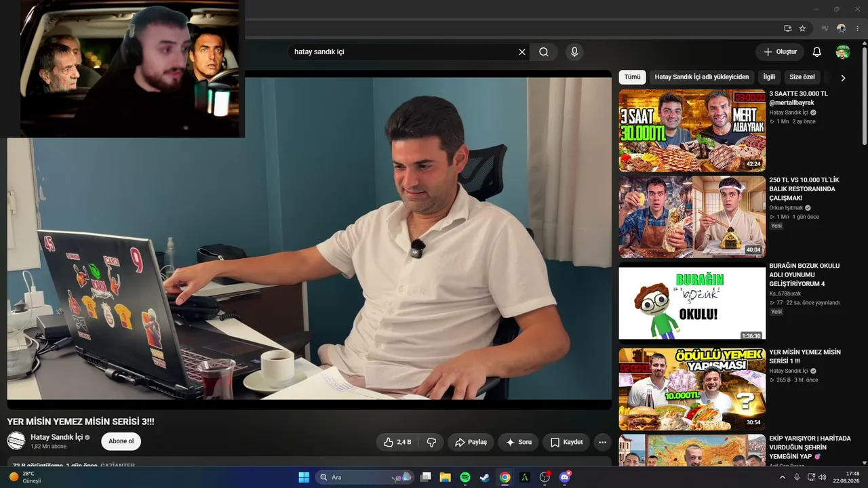Screen dimensions: 868x488
Task: Open the video titled 3 SAATTE 30.000 TL @mertalbayrak
Action: coord(799,98)
